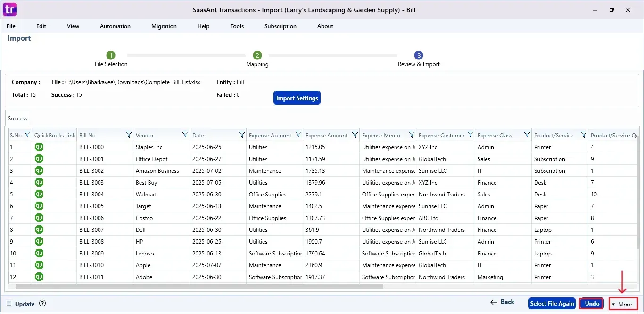Select vendor cell Lenovo

pyautogui.click(x=162, y=253)
